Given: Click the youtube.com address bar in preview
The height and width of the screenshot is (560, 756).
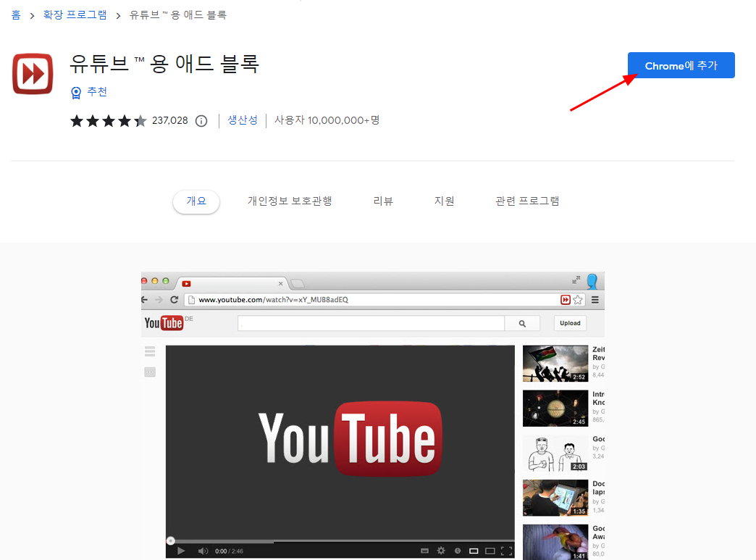Looking at the screenshot, I should click(x=371, y=299).
